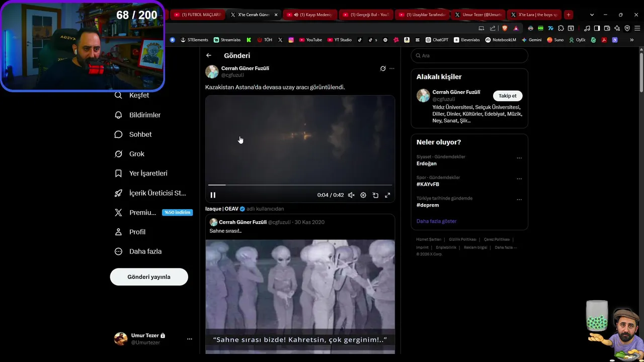Focus the Ara search field
Viewport: 644px width, 362px height.
(469, 55)
